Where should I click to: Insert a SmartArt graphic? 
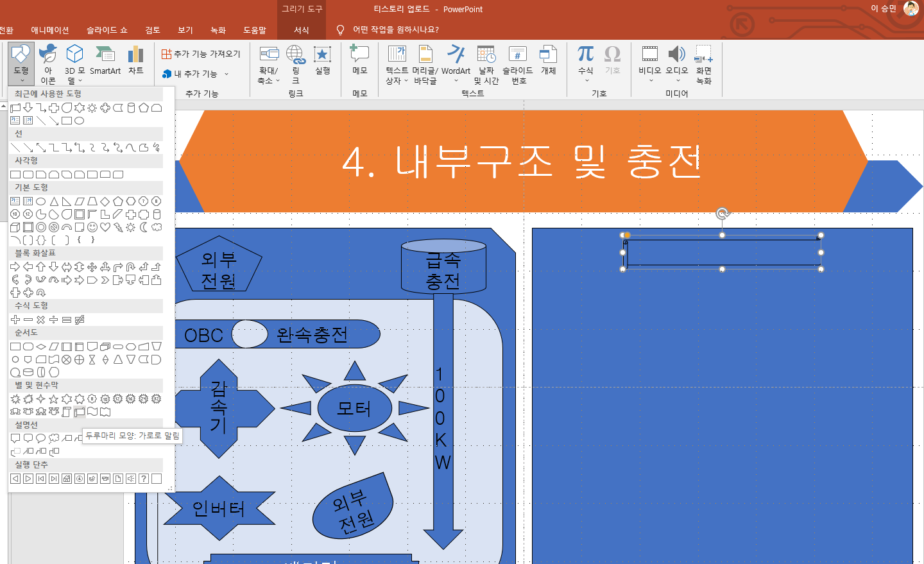(105, 61)
